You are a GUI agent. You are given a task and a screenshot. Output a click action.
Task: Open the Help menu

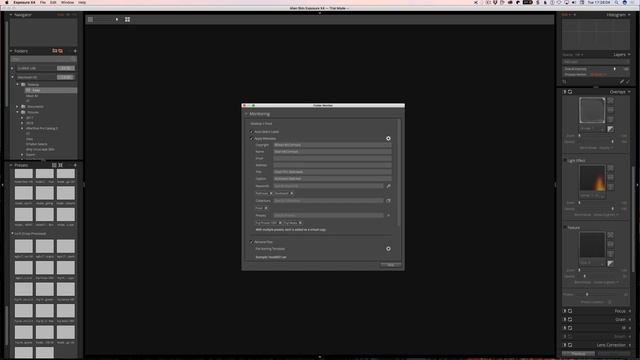point(82,2)
